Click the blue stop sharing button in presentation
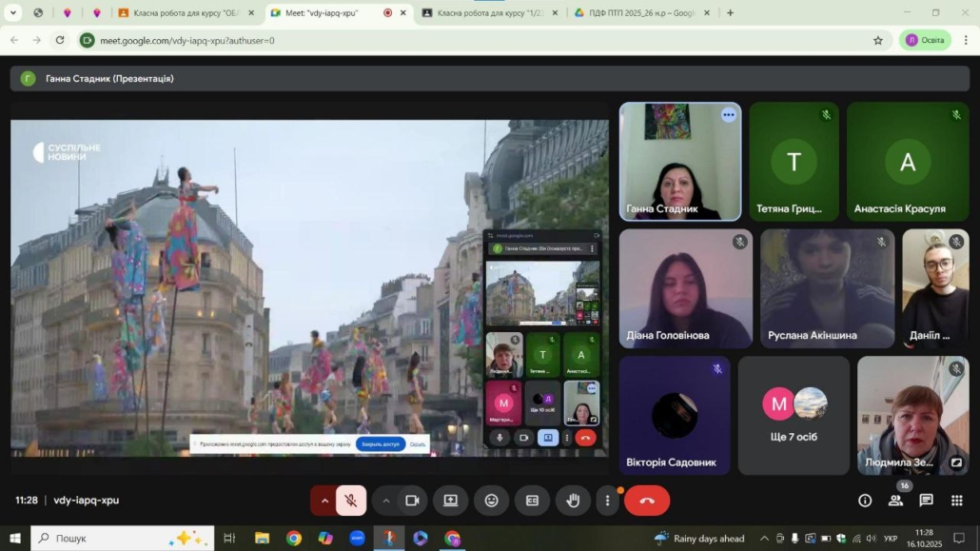 (380, 444)
